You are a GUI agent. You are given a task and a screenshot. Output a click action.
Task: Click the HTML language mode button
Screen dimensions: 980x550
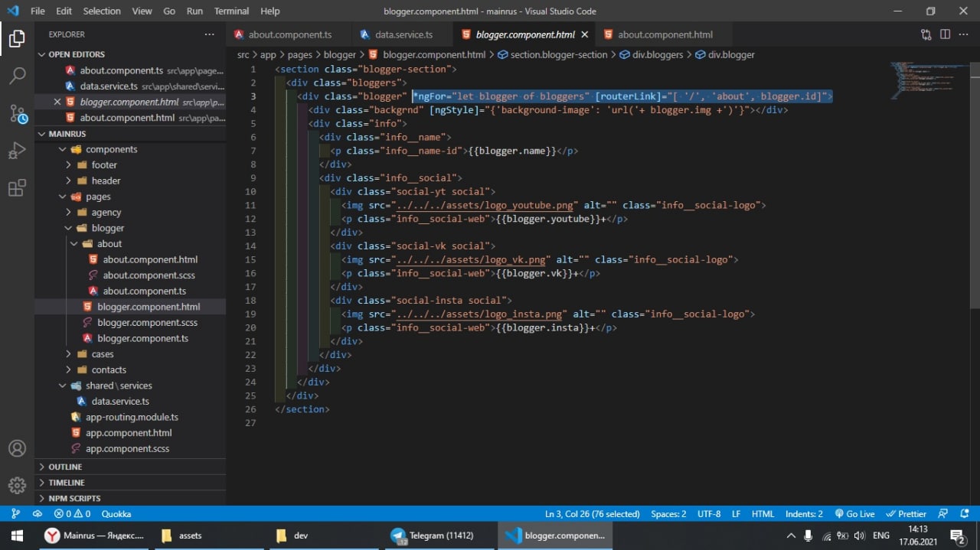(x=763, y=514)
